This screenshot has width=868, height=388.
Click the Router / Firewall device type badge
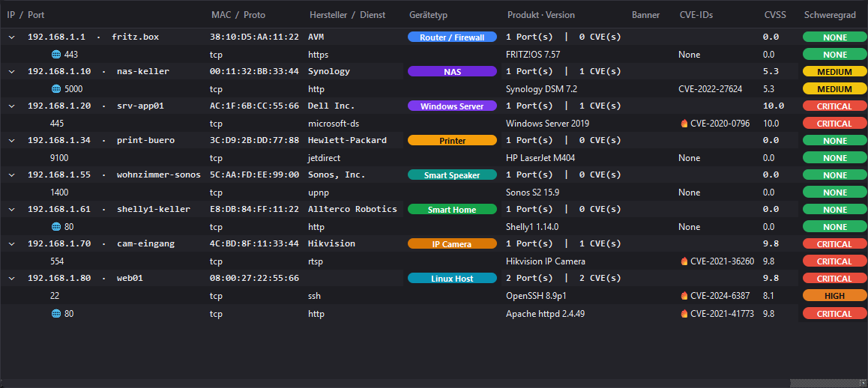click(452, 37)
